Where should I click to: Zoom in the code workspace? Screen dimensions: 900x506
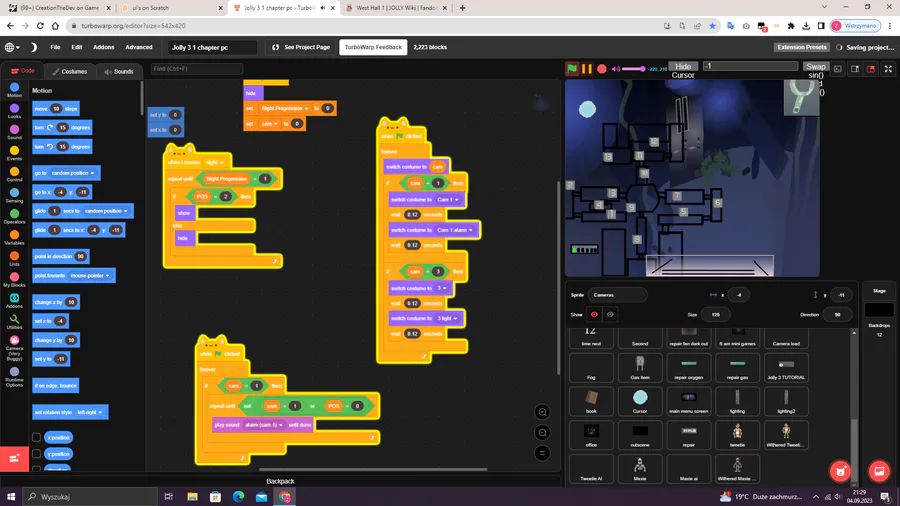[542, 412]
